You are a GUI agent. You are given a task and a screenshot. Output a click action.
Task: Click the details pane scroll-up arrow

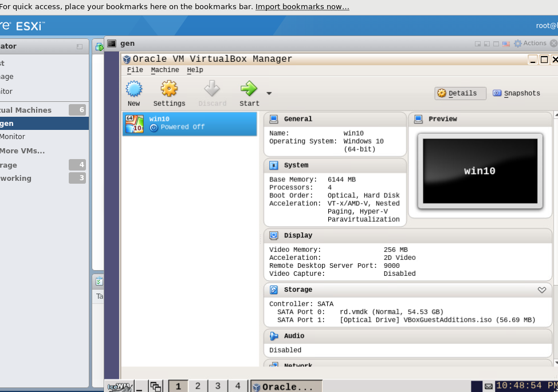(556, 115)
